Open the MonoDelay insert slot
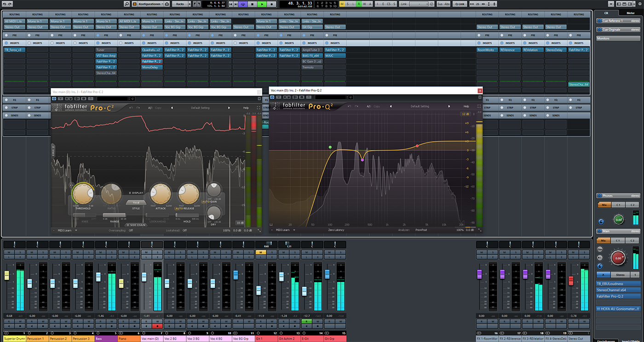644x342 pixels. (152, 67)
